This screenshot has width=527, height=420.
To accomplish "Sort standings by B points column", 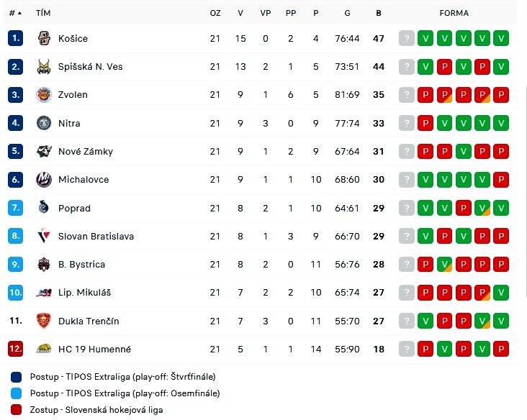I will [379, 13].
